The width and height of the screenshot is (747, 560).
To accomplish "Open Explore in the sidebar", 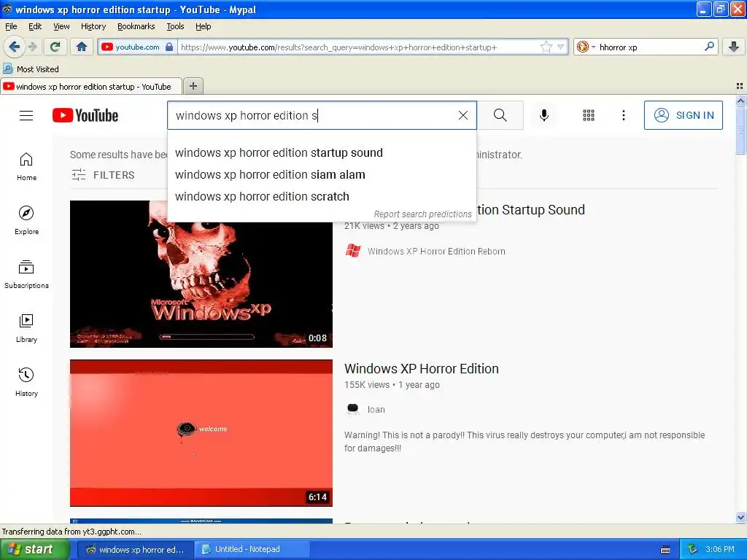I will click(26, 220).
